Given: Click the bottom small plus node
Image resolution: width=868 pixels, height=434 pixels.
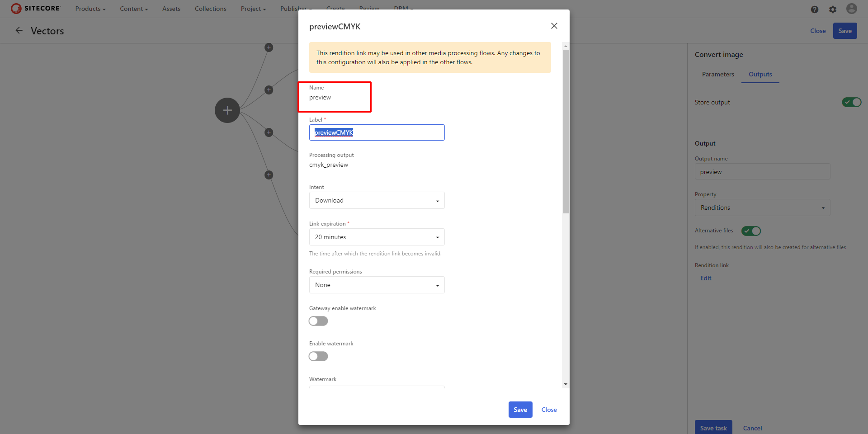Looking at the screenshot, I should point(269,175).
